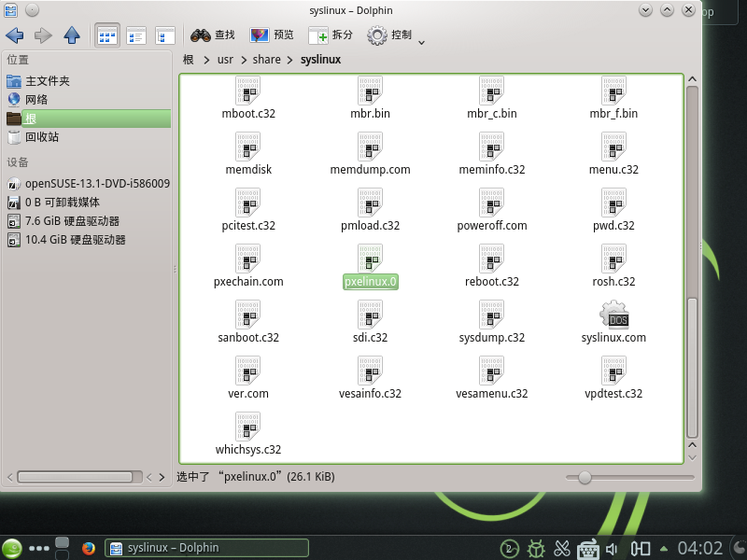Click the file view vertical scrollbar
This screenshot has height=560, width=747.
click(x=692, y=262)
